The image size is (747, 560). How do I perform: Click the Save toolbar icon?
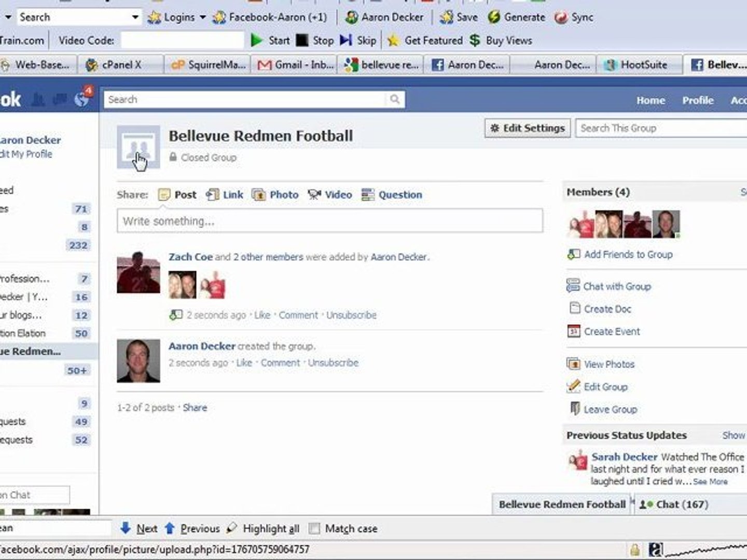446,17
